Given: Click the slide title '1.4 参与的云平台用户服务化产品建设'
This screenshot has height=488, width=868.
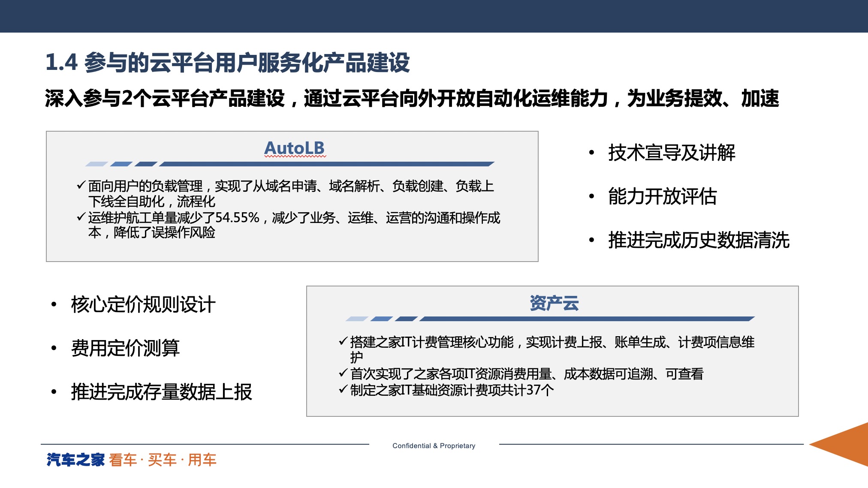Looking at the screenshot, I should pyautogui.click(x=227, y=62).
